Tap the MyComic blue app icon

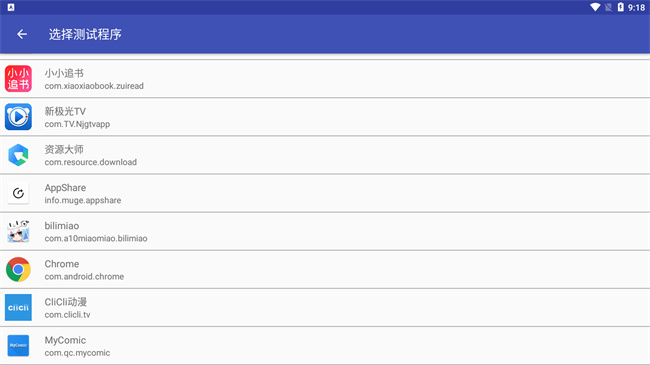click(18, 346)
